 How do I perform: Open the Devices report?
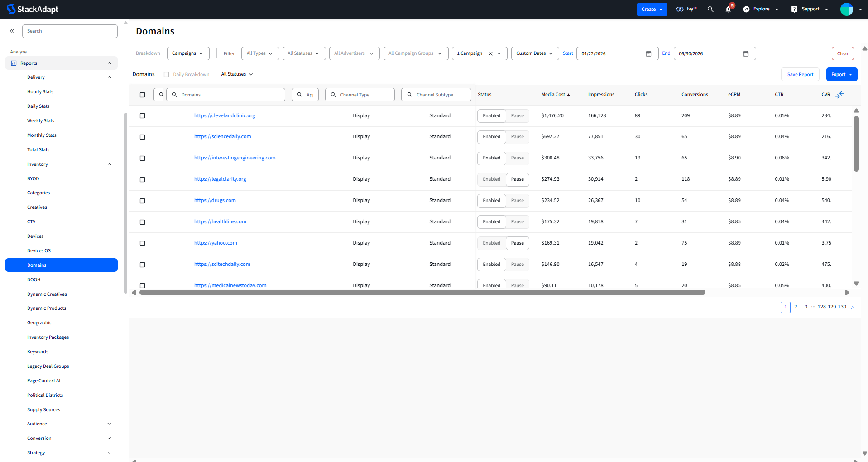tap(35, 236)
